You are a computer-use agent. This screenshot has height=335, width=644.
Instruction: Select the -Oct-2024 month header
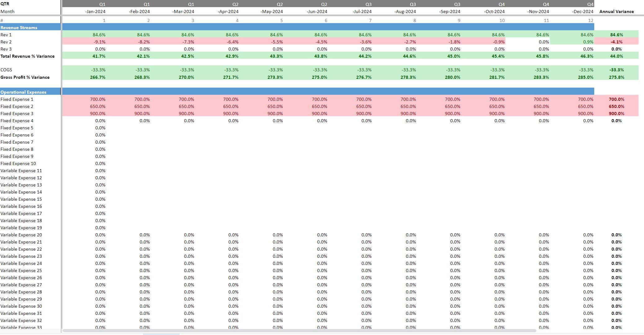point(494,11)
